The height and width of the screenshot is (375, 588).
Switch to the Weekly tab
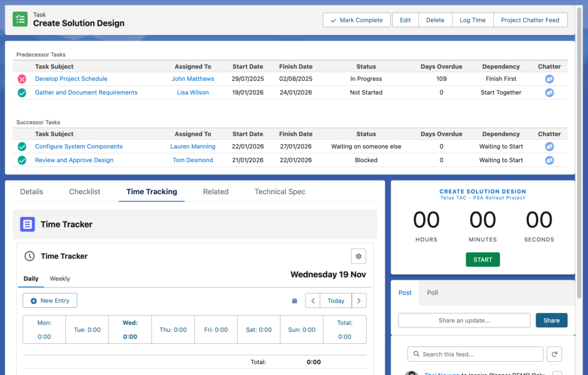pos(60,279)
